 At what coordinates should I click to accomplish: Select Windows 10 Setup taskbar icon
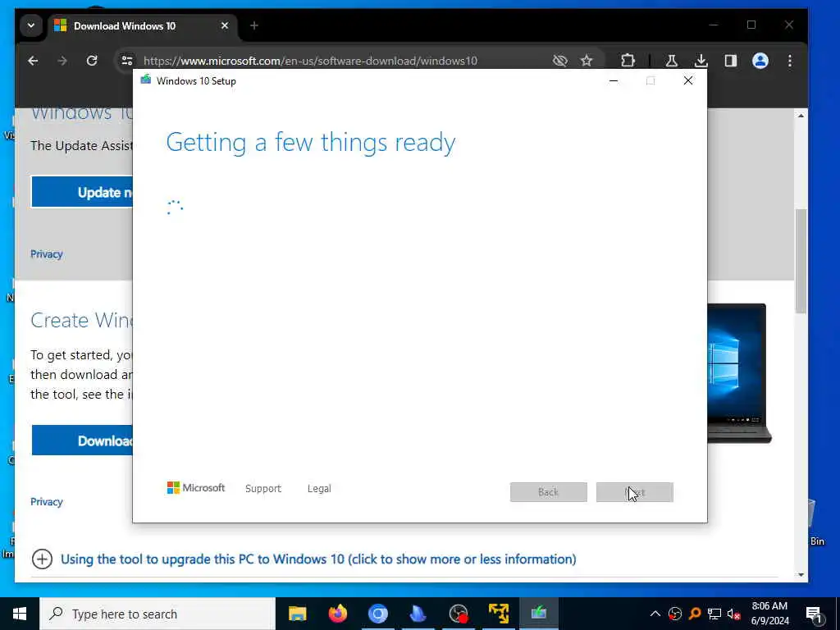[539, 614]
